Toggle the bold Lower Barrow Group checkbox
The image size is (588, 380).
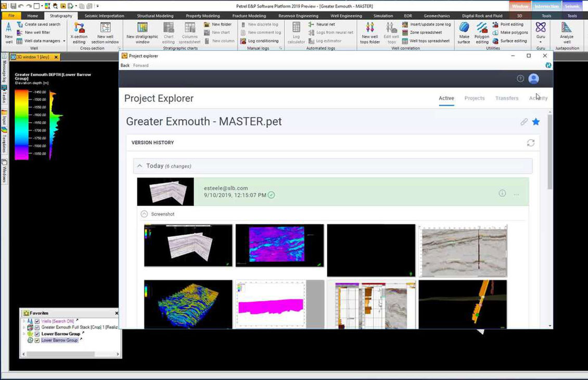[37, 334]
